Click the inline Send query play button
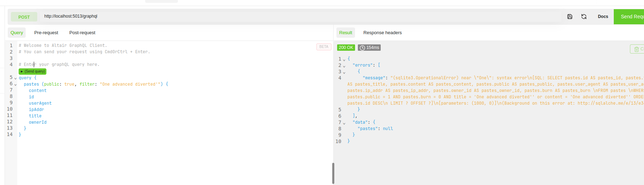Viewport: 644px width, 185px height. [x=33, y=72]
